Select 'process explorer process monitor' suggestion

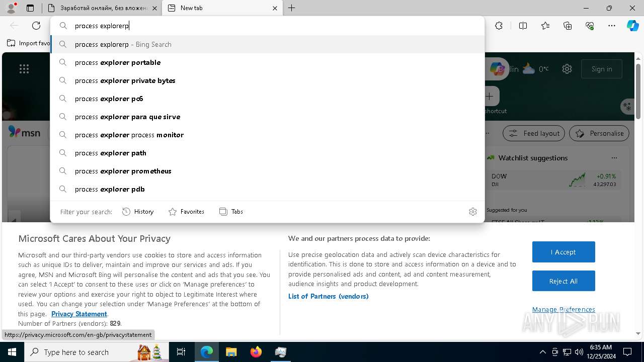267,135
